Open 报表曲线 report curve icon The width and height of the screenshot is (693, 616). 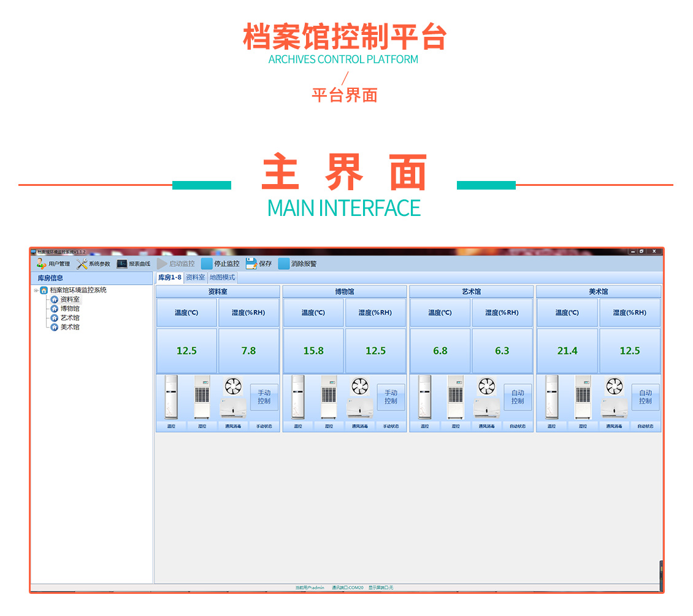[122, 264]
